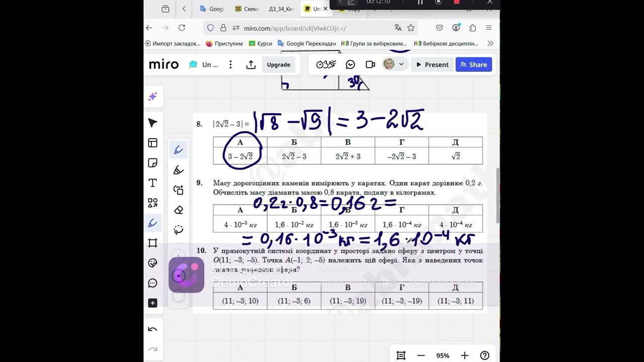Open Вибіркові дисциплін bookmark
The width and height of the screenshot is (644, 362).
coord(446,44)
